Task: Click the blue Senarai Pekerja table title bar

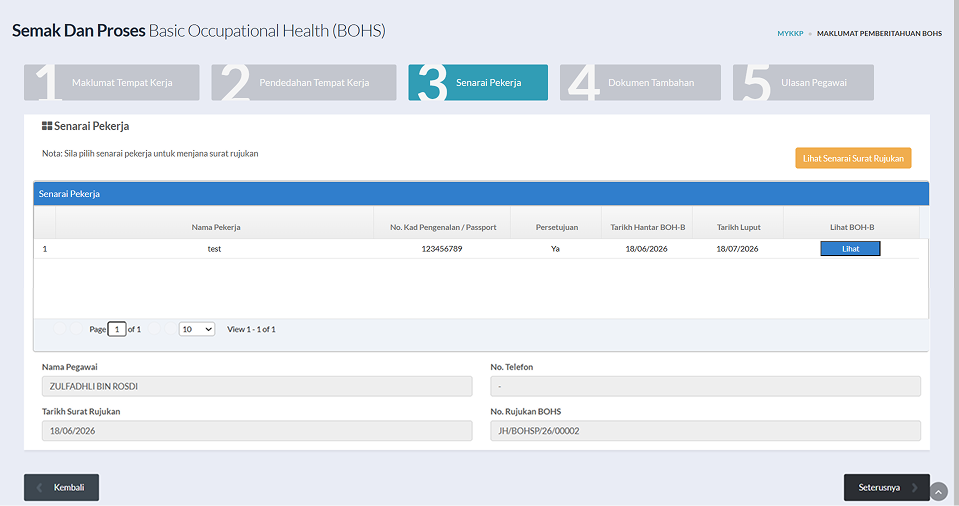Action: (x=481, y=193)
